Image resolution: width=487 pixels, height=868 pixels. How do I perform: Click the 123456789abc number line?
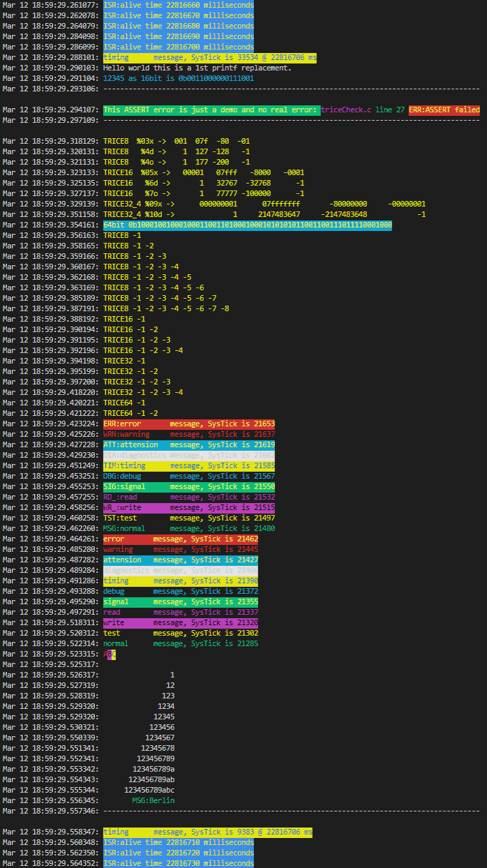pos(149,790)
